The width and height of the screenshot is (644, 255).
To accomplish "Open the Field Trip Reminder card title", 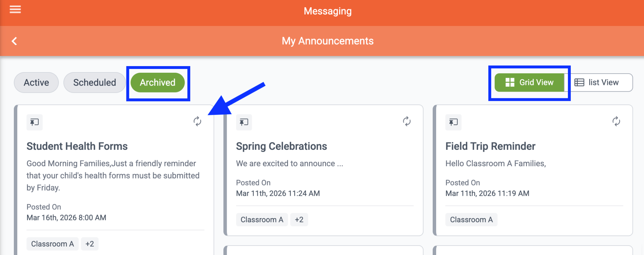I will (x=490, y=146).
